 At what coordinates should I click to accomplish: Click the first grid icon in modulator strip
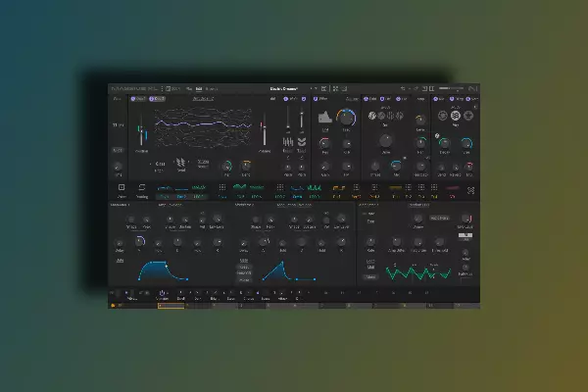(x=222, y=187)
